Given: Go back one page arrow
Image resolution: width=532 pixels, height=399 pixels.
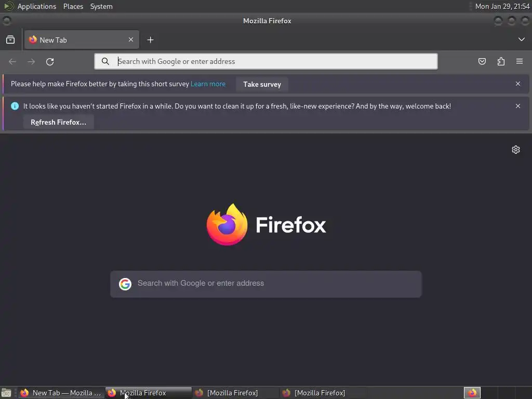Looking at the screenshot, I should pyautogui.click(x=12, y=61).
